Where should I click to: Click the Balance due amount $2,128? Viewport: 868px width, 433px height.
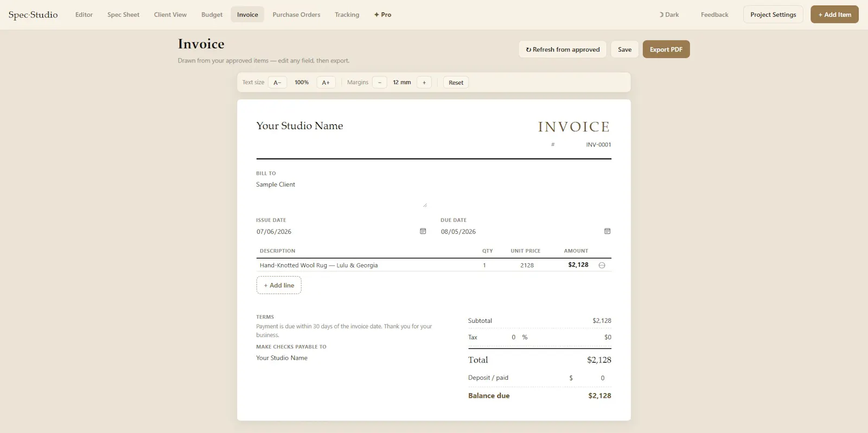[599, 396]
